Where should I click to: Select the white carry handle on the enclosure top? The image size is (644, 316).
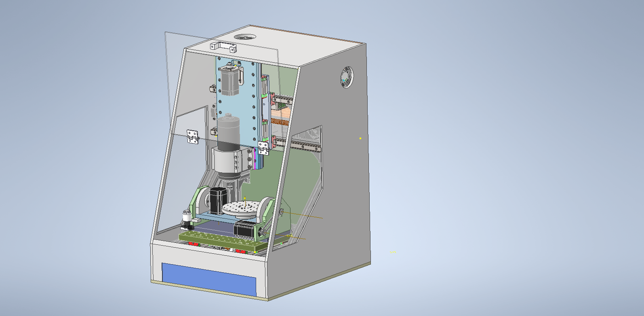click(223, 47)
